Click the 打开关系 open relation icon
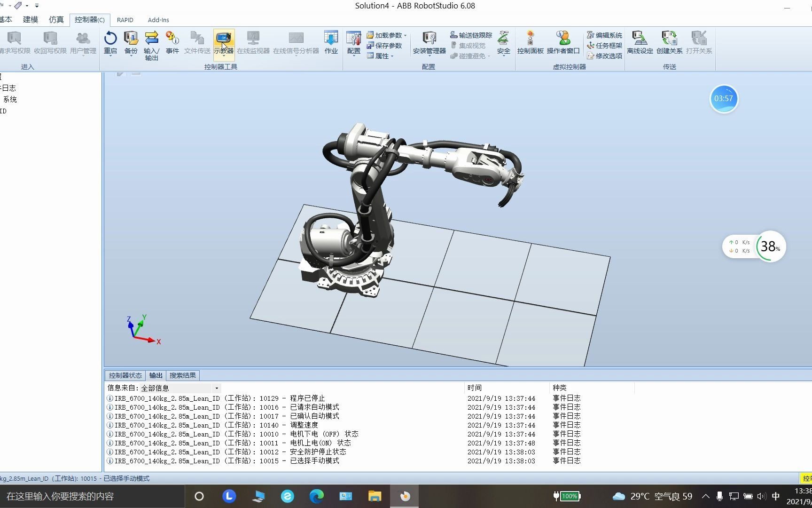Image resolution: width=812 pixels, height=508 pixels. pyautogui.click(x=699, y=38)
